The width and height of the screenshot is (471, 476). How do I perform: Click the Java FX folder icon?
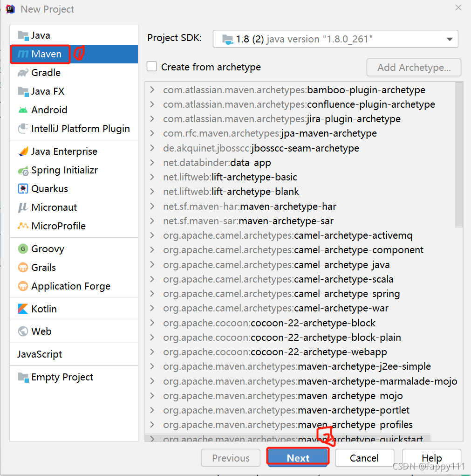[x=23, y=91]
